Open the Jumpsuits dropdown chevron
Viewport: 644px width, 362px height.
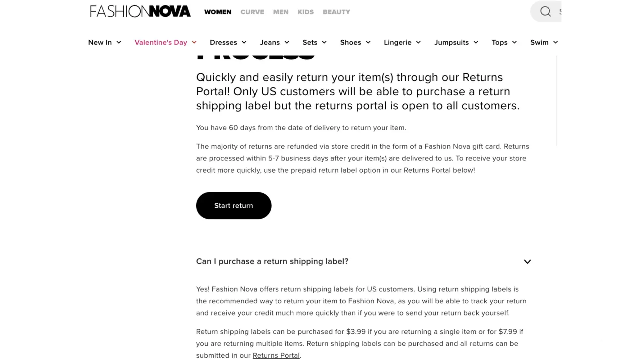click(476, 42)
